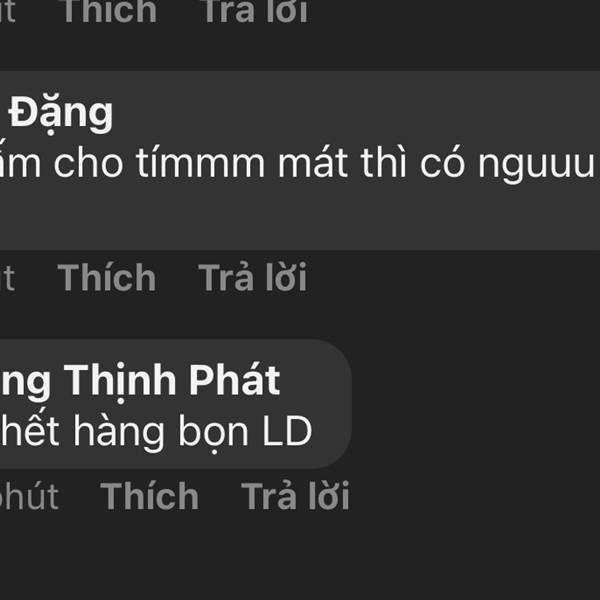Like the Thịnh Phát comment

149,496
